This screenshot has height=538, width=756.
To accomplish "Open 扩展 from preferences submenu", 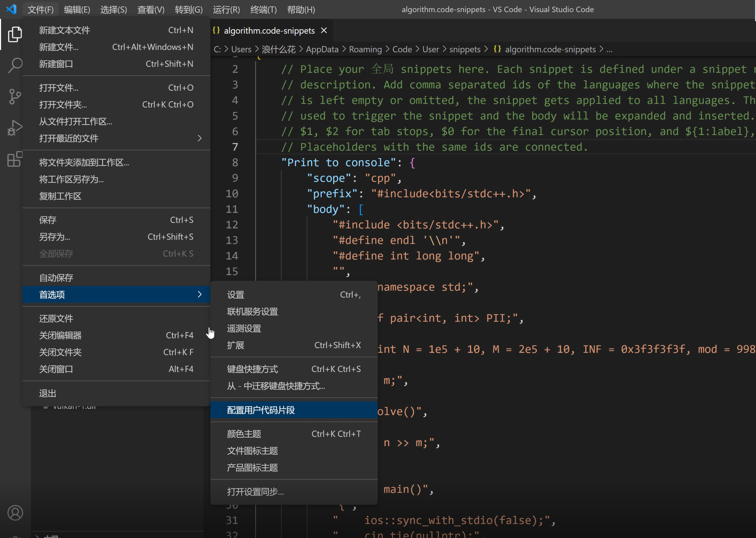I will coord(294,345).
